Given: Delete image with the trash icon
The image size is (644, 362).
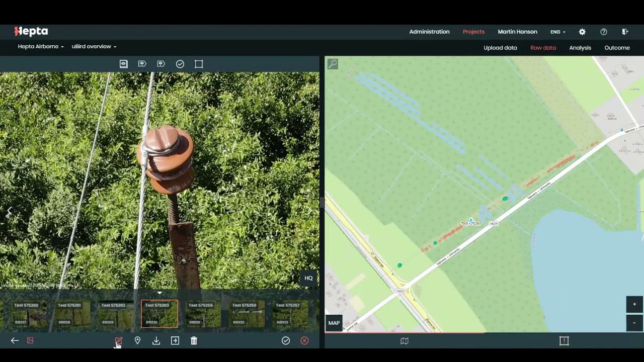Looking at the screenshot, I should coord(194,341).
